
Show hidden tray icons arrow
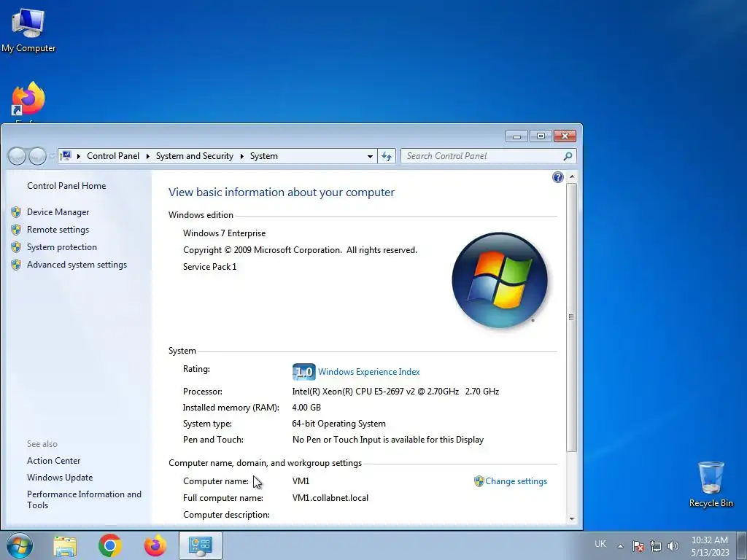click(x=620, y=546)
